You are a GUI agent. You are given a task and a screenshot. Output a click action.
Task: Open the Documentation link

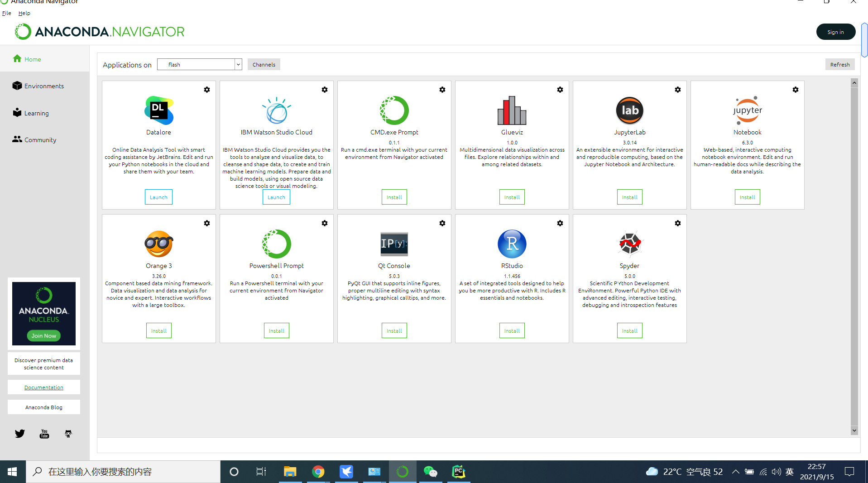tap(44, 387)
